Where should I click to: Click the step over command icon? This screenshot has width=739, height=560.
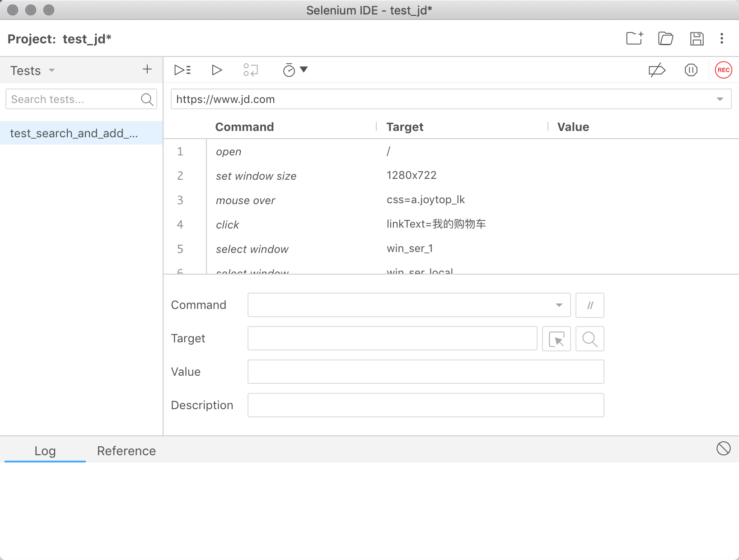251,70
